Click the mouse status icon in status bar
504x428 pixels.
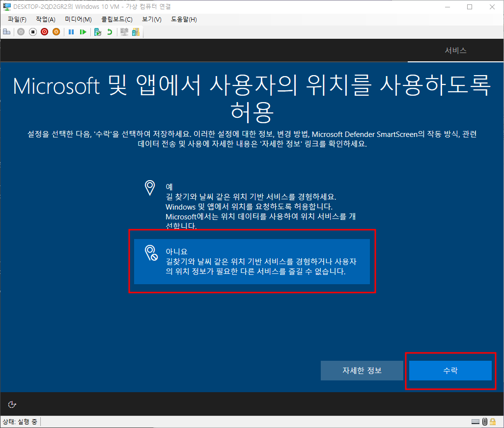485,422
